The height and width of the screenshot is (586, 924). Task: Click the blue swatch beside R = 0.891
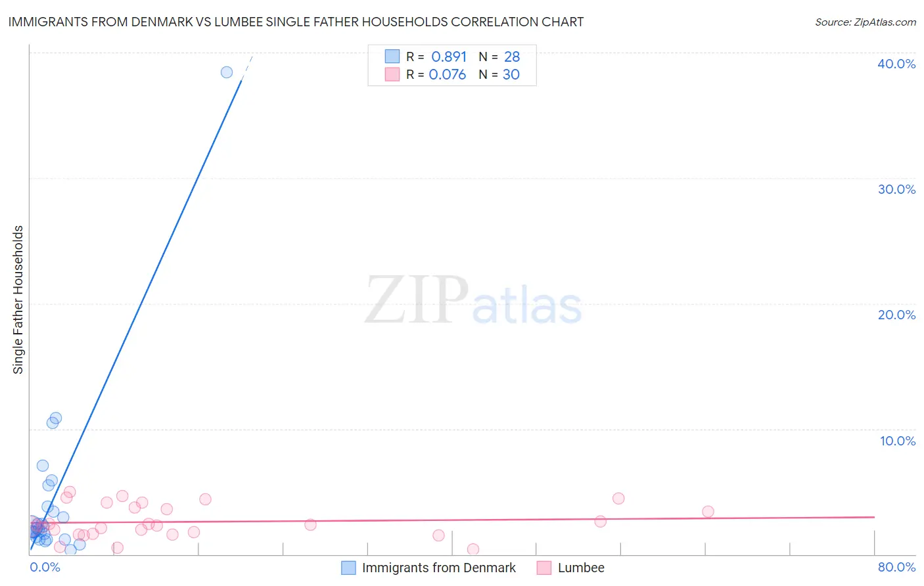click(x=392, y=56)
